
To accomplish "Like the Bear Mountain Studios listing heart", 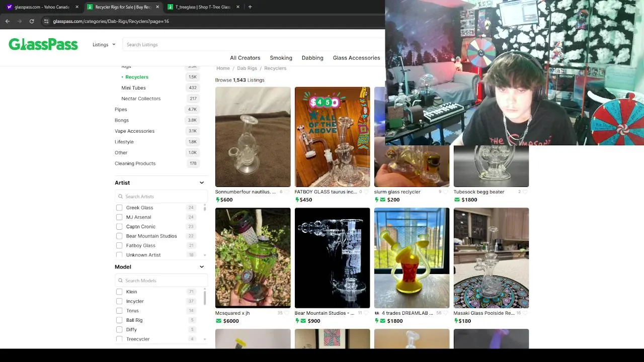I will (x=367, y=313).
